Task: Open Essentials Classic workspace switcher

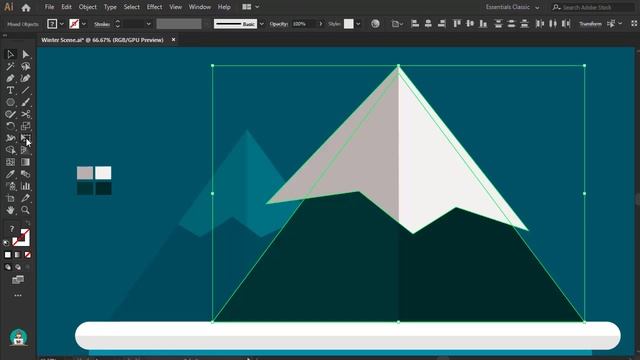Action: click(512, 7)
